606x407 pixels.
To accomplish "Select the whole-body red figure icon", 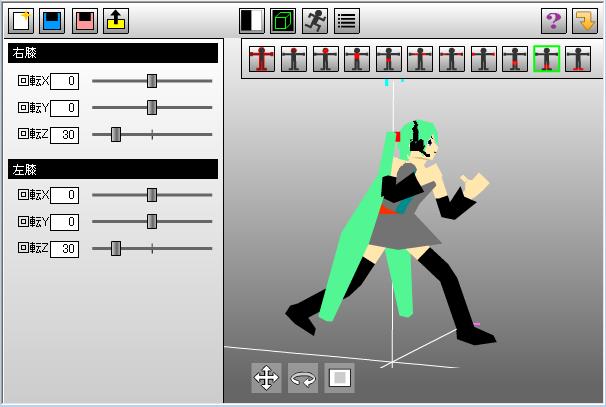I will click(262, 59).
